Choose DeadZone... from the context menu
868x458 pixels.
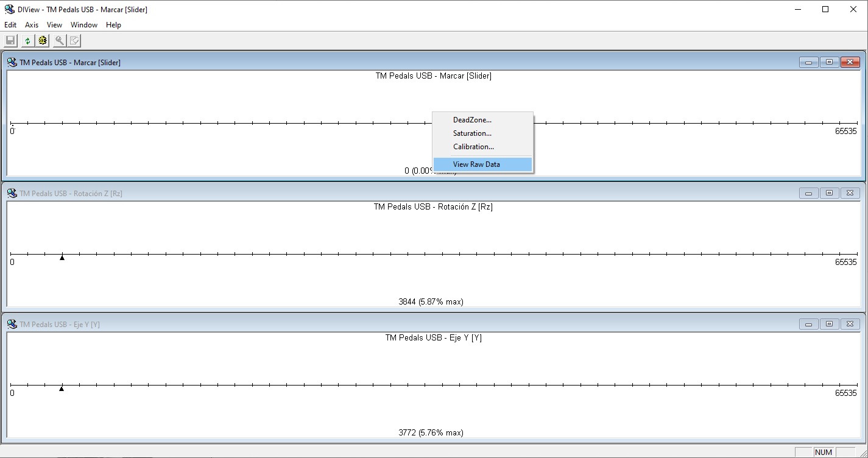coord(482,120)
